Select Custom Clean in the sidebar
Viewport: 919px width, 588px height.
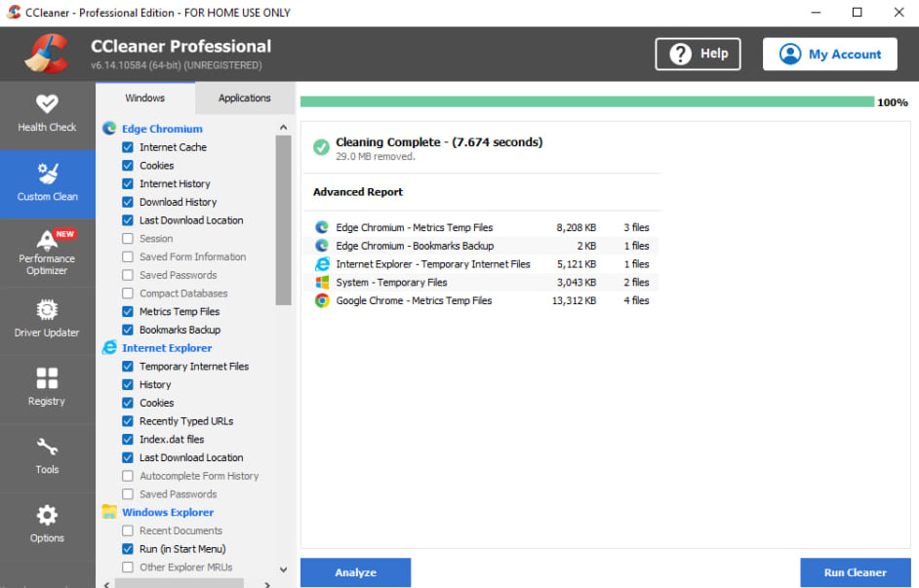(x=47, y=184)
